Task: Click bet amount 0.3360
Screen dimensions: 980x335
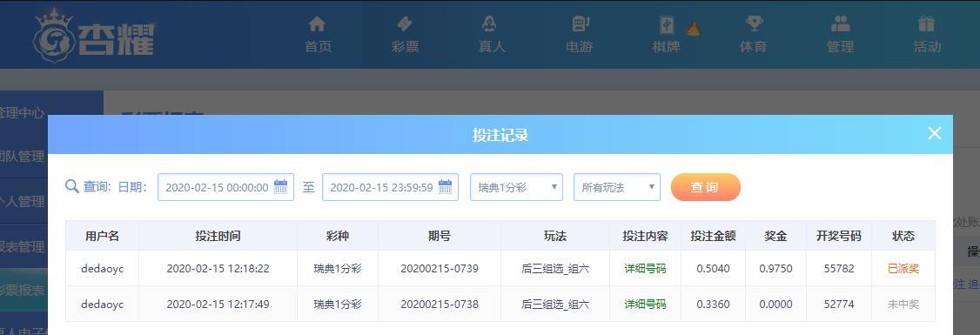Action: point(713,305)
